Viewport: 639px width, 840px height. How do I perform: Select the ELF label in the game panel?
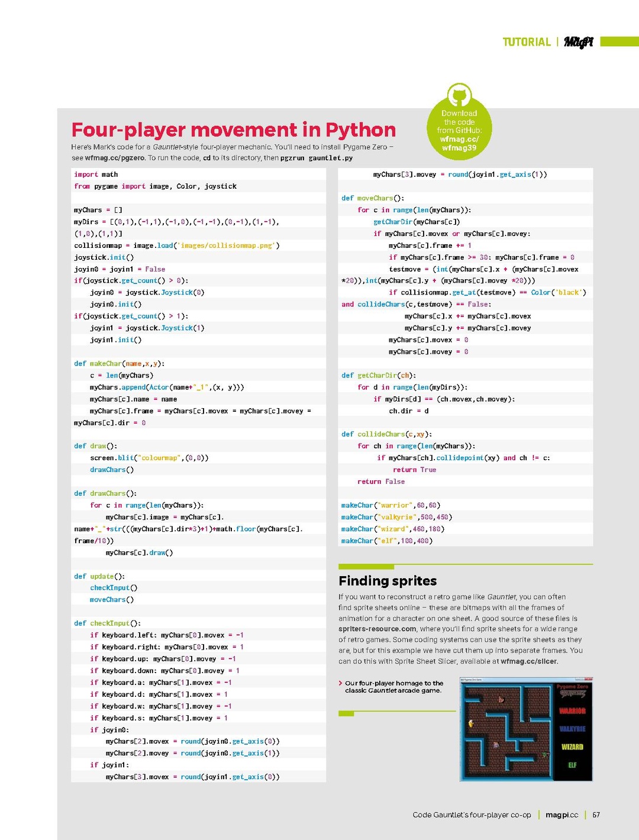coord(572,765)
